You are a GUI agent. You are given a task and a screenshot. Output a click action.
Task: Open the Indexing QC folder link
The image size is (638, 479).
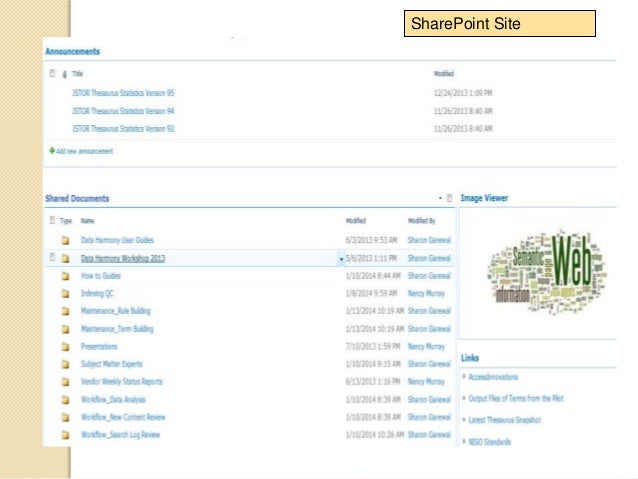click(x=97, y=293)
